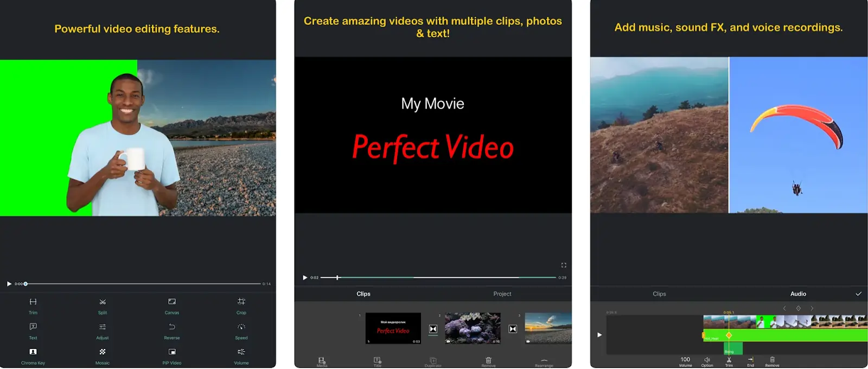Select the Crop tool
This screenshot has height=369, width=868.
coord(241,306)
